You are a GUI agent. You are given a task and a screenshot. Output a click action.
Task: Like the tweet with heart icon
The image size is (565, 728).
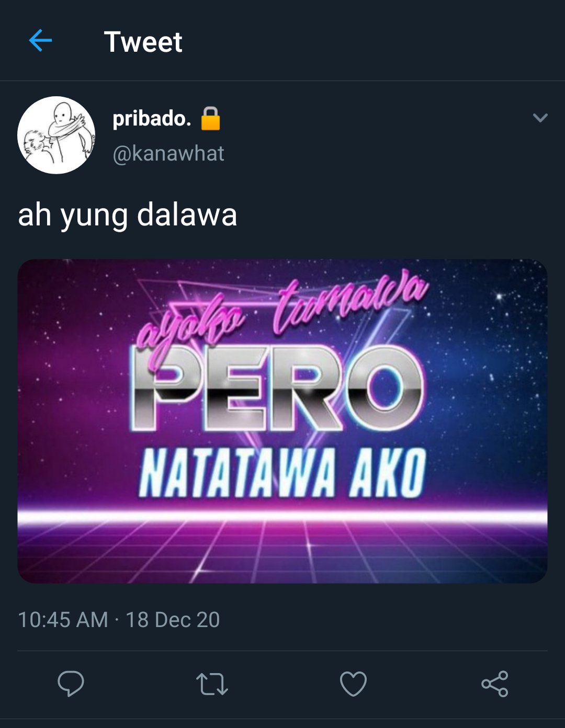[x=353, y=684]
